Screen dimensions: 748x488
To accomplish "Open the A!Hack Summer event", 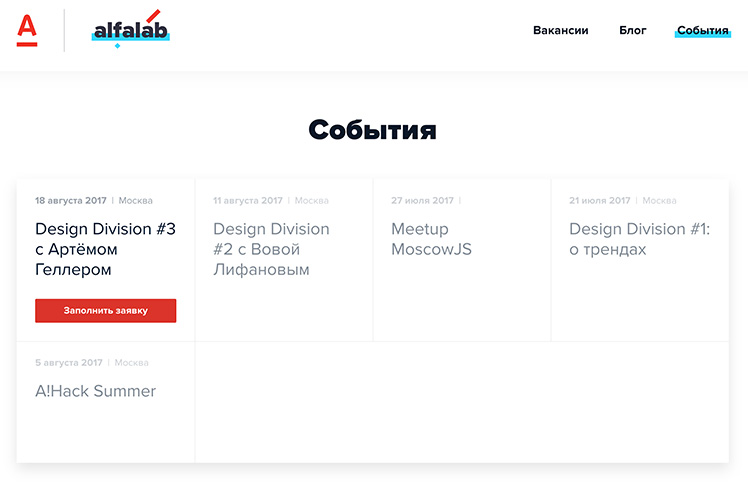I will [x=95, y=391].
